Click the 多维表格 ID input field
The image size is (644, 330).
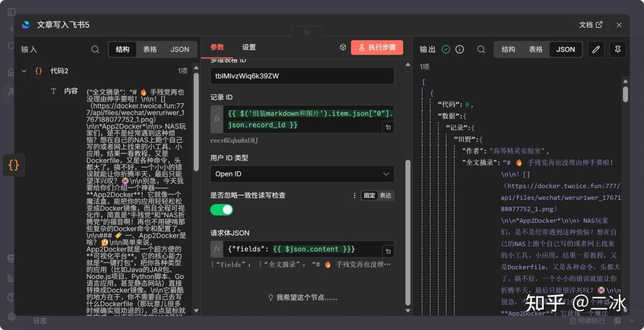point(302,76)
